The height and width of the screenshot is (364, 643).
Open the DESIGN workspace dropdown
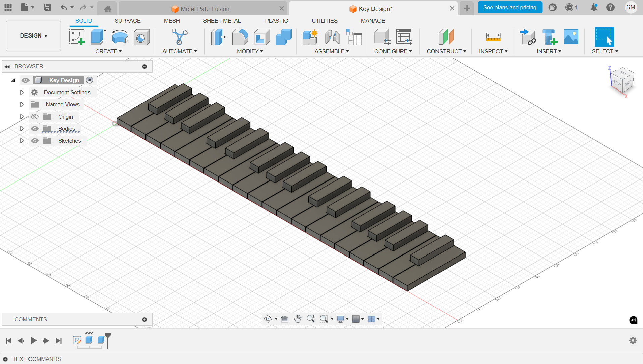(x=34, y=36)
